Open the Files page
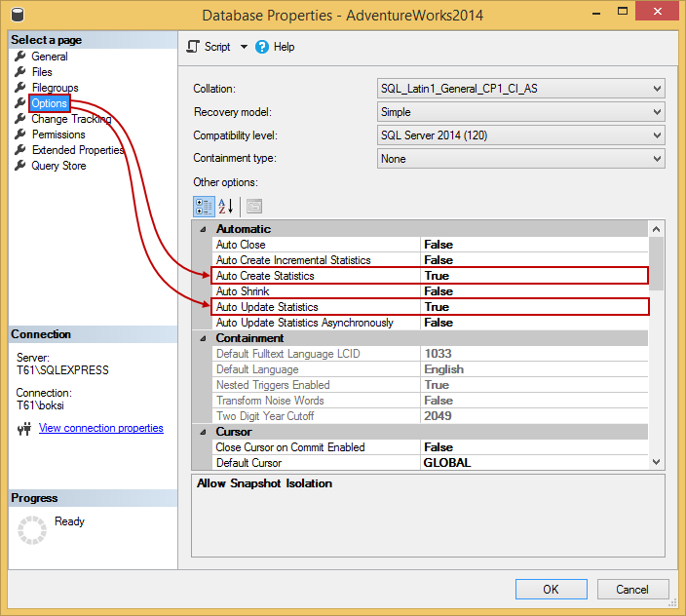The image size is (686, 616). click(42, 72)
